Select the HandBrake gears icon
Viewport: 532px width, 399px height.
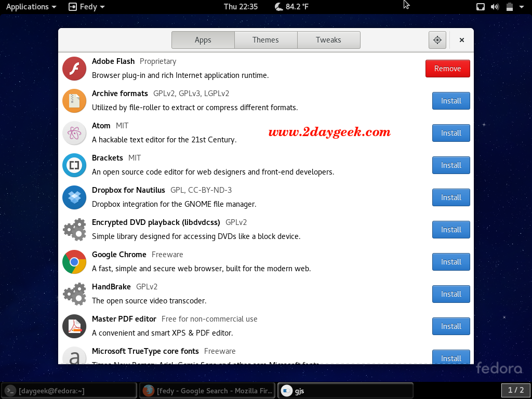[x=74, y=294]
